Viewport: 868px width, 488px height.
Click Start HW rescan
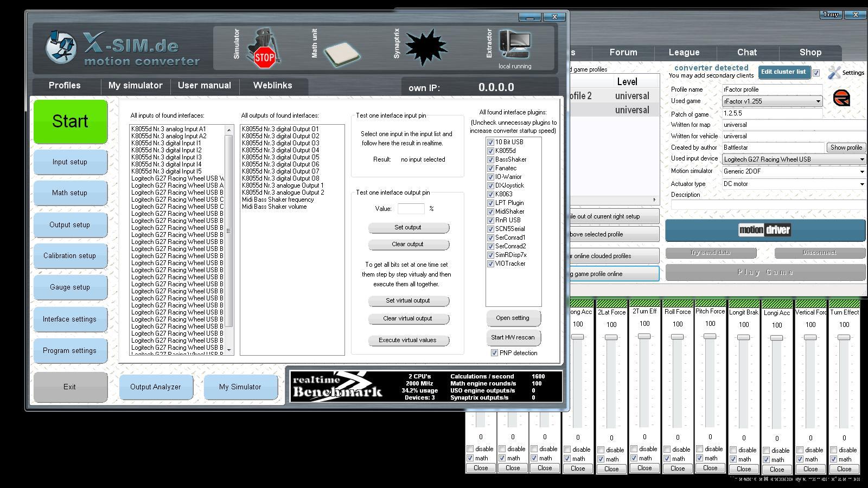tap(513, 337)
